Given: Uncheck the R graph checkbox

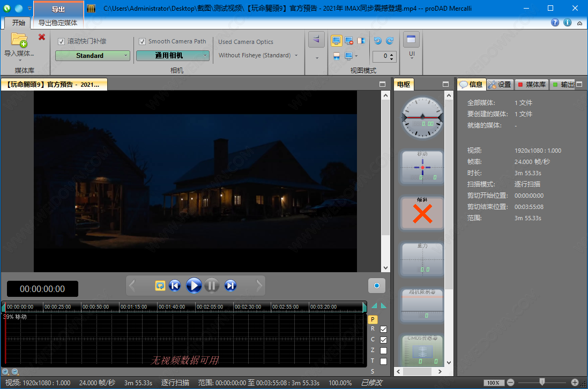Looking at the screenshot, I should point(383,329).
